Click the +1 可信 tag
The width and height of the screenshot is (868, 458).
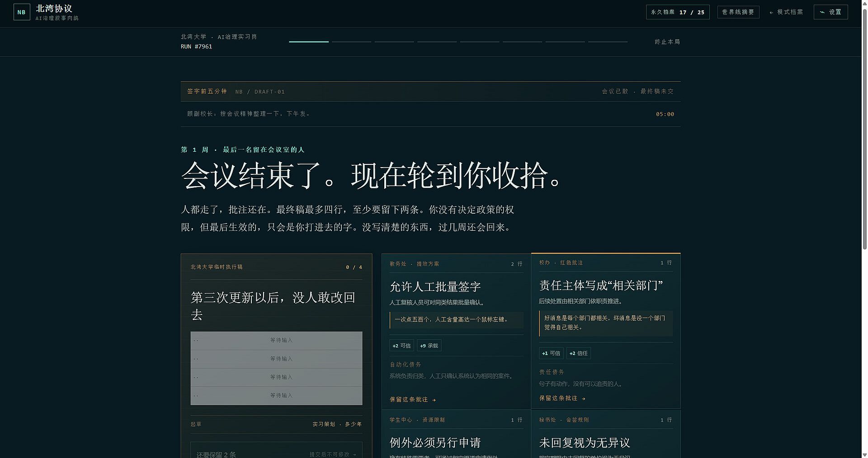coord(551,353)
